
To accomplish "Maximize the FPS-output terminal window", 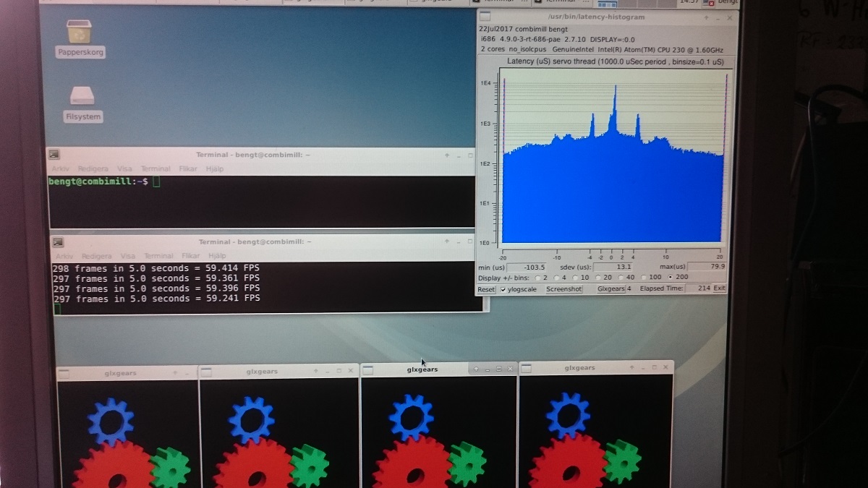I will [471, 242].
